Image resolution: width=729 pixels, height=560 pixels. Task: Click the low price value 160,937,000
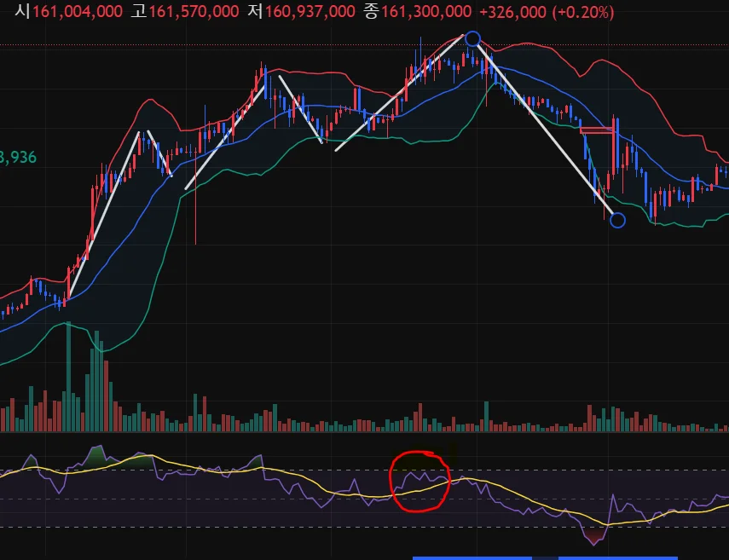point(310,12)
